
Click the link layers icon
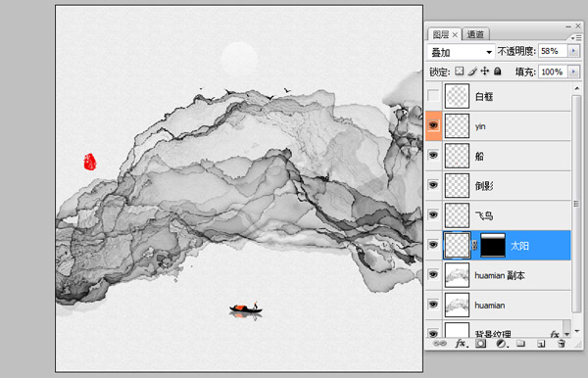pos(439,343)
